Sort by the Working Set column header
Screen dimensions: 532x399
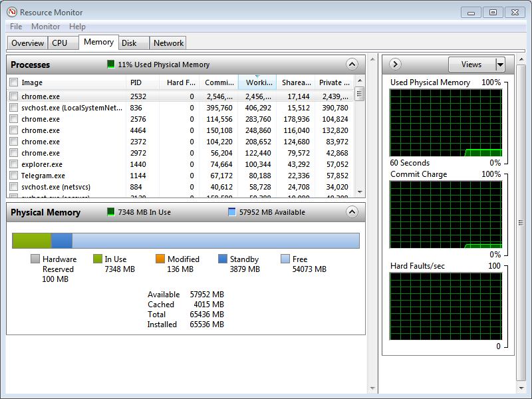click(257, 82)
